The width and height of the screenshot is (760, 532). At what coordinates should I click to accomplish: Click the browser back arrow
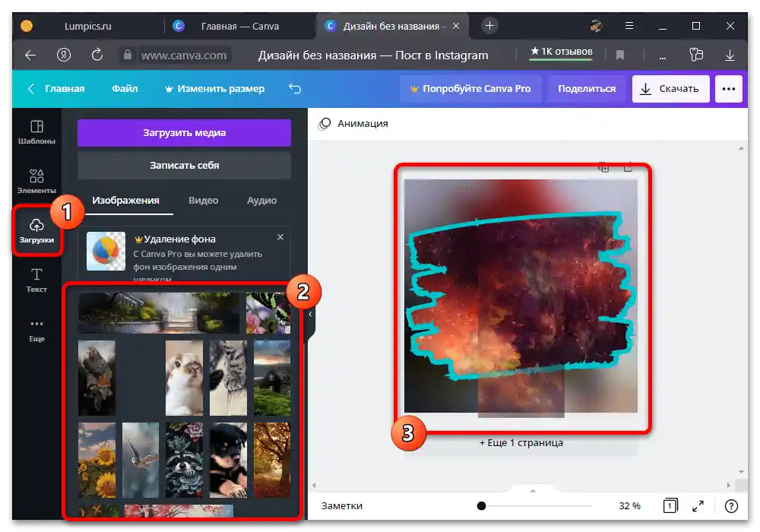[x=30, y=55]
